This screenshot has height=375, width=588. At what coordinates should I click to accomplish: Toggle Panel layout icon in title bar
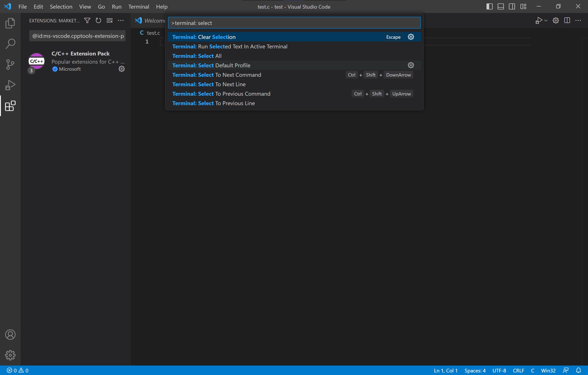click(501, 7)
